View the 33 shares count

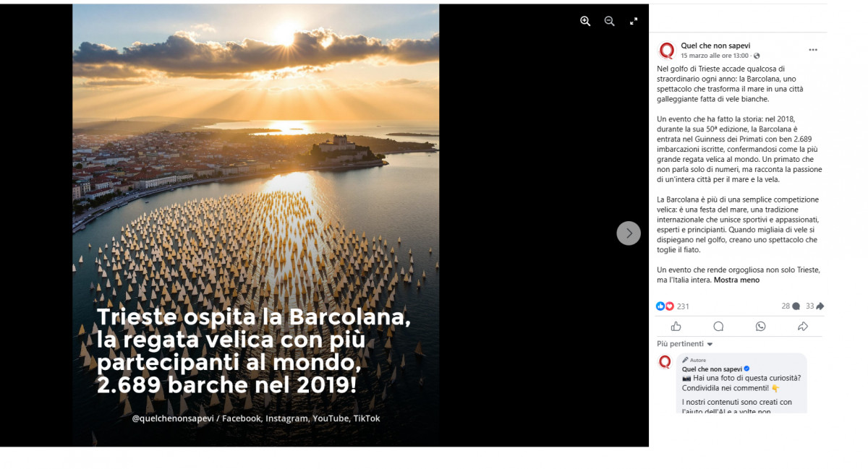[814, 306]
